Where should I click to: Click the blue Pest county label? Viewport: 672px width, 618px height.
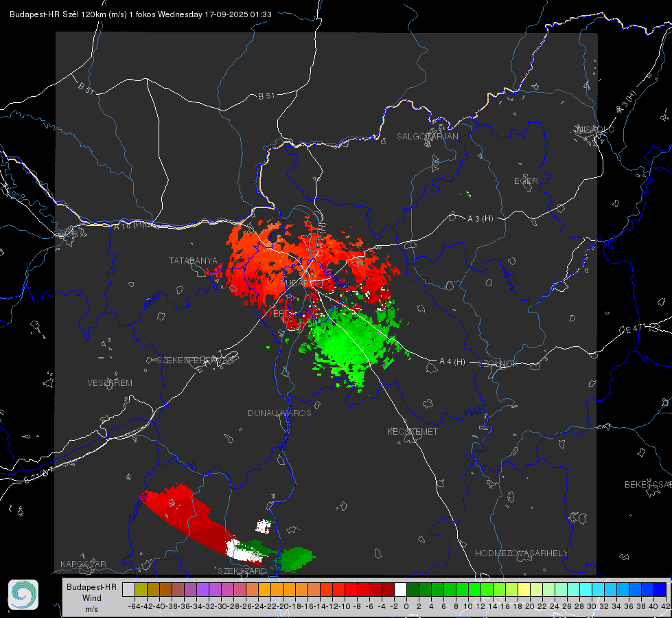473,413
